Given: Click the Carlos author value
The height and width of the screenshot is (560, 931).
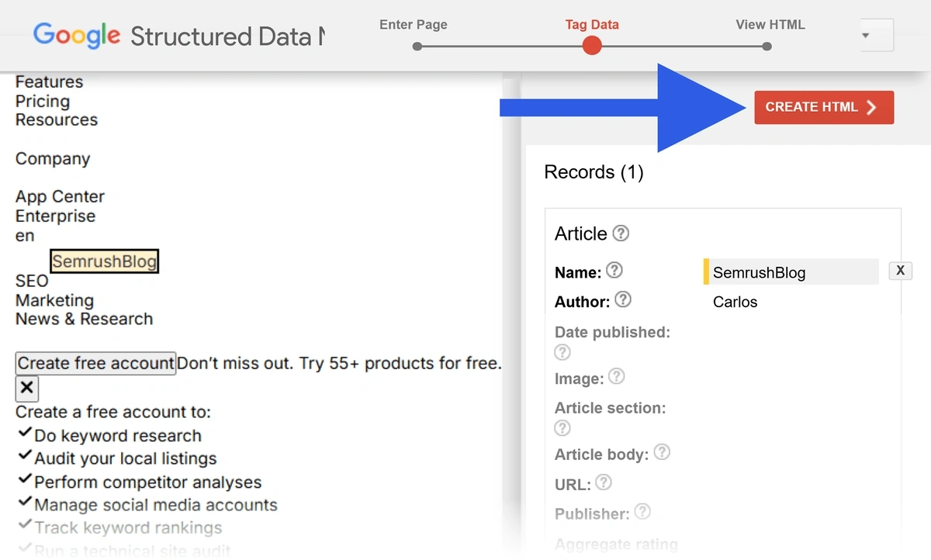Looking at the screenshot, I should click(735, 302).
